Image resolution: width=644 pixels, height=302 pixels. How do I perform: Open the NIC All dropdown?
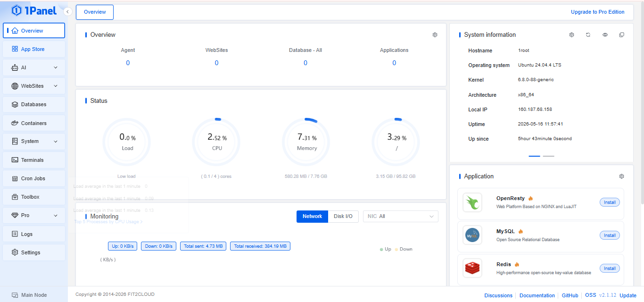(401, 216)
